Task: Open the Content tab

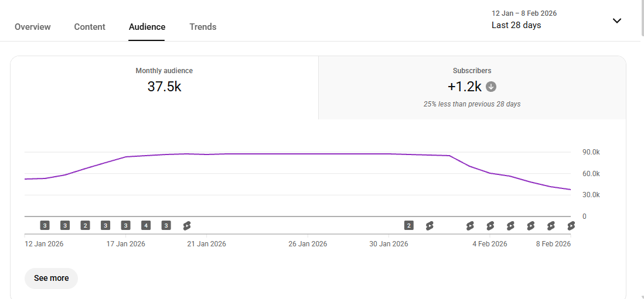Action: pyautogui.click(x=90, y=27)
